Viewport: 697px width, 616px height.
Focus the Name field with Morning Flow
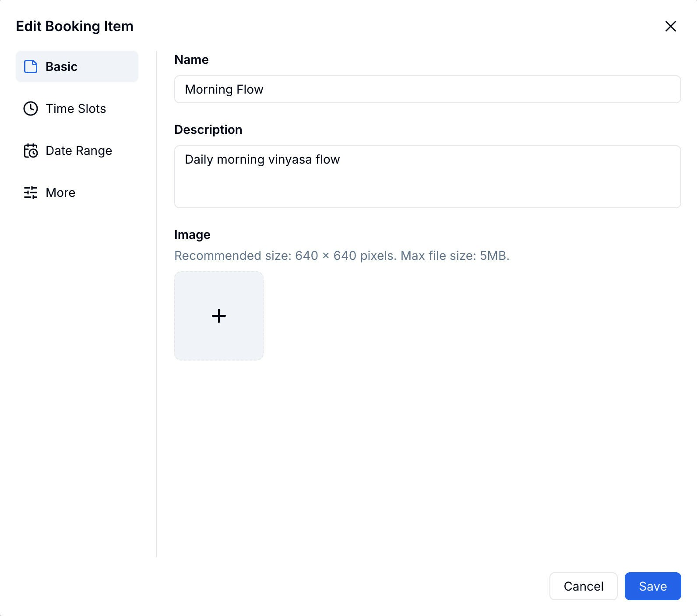pyautogui.click(x=428, y=89)
